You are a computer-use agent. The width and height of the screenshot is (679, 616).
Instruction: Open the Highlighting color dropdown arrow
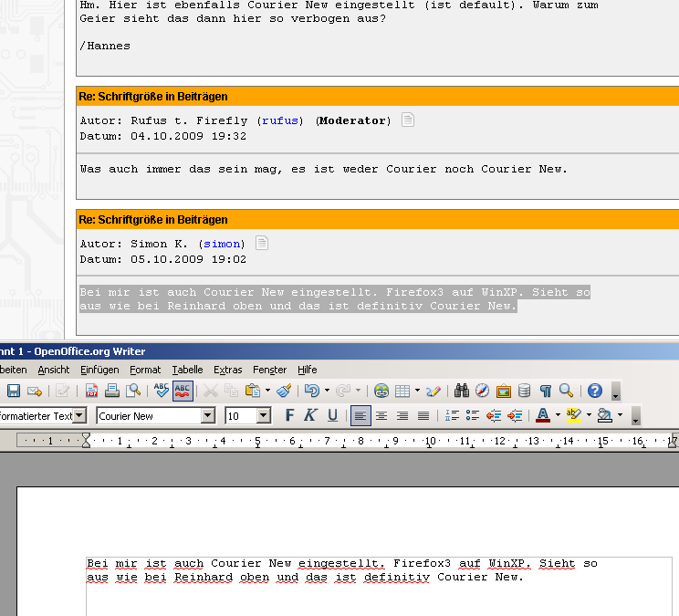click(x=589, y=415)
